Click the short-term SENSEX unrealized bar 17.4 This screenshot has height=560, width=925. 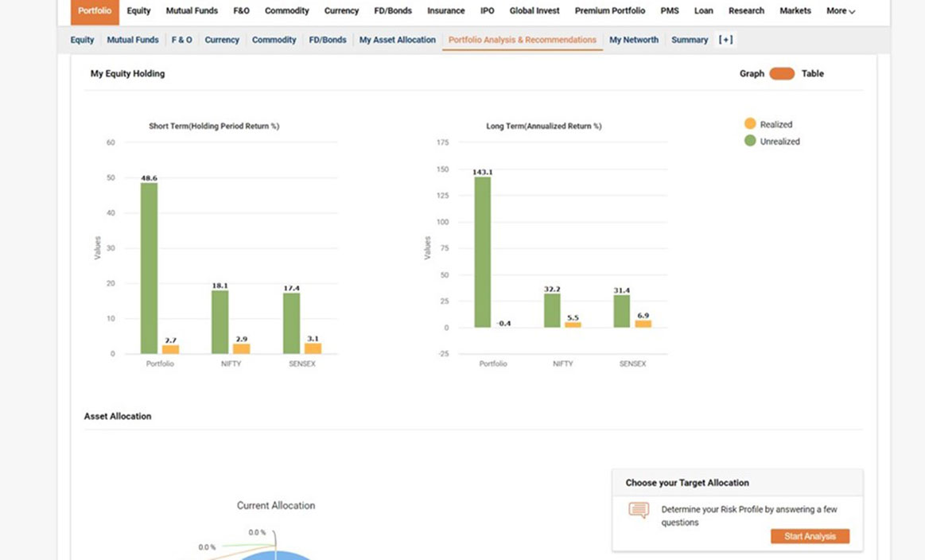[291, 323]
